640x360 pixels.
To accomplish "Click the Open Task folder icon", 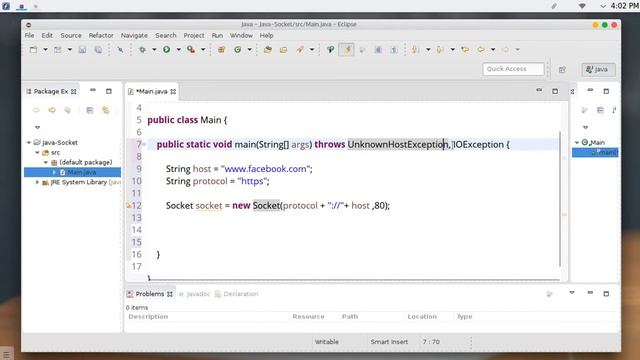I will coord(283,49).
